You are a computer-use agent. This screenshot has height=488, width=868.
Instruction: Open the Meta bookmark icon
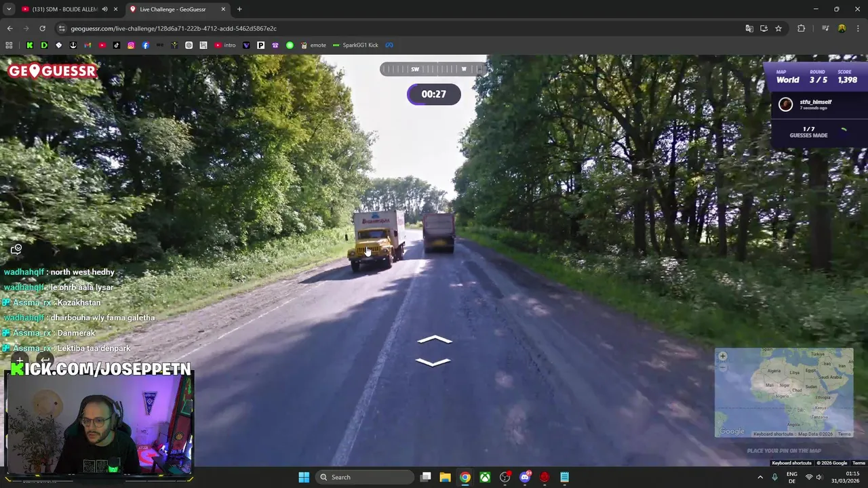pos(390,45)
